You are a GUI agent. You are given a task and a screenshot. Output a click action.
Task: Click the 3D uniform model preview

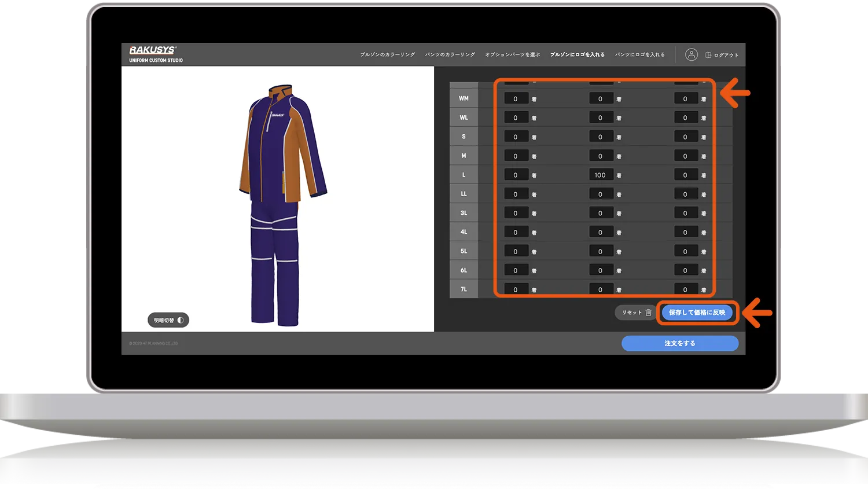278,203
